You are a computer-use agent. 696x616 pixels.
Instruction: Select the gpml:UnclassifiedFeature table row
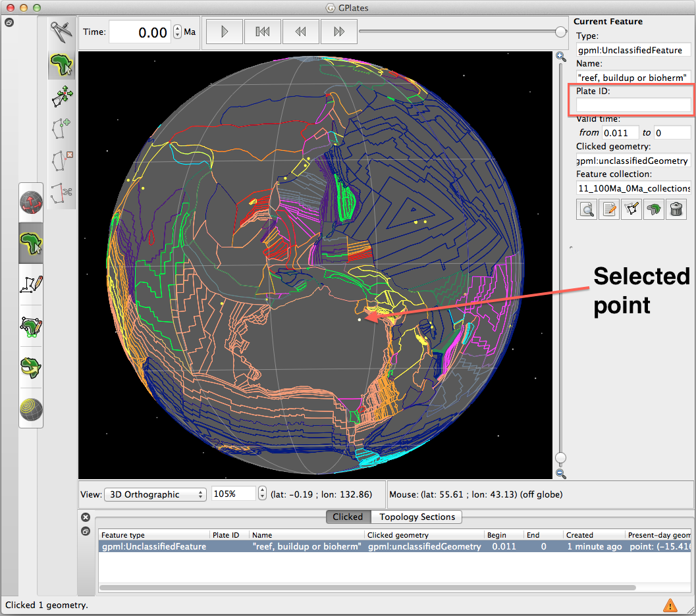(x=153, y=546)
